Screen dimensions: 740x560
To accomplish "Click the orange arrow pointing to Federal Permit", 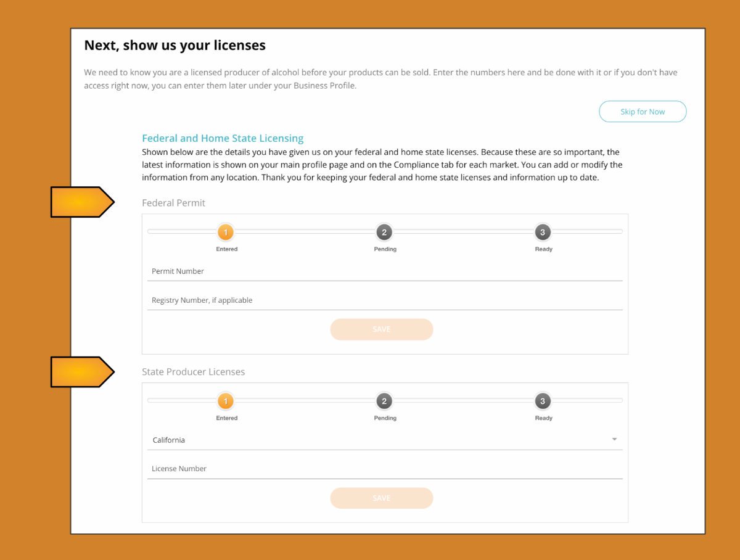I will coord(80,202).
